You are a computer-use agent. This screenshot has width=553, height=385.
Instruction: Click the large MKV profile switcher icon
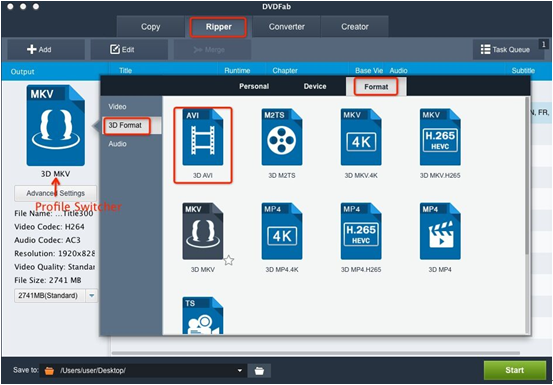click(x=55, y=126)
